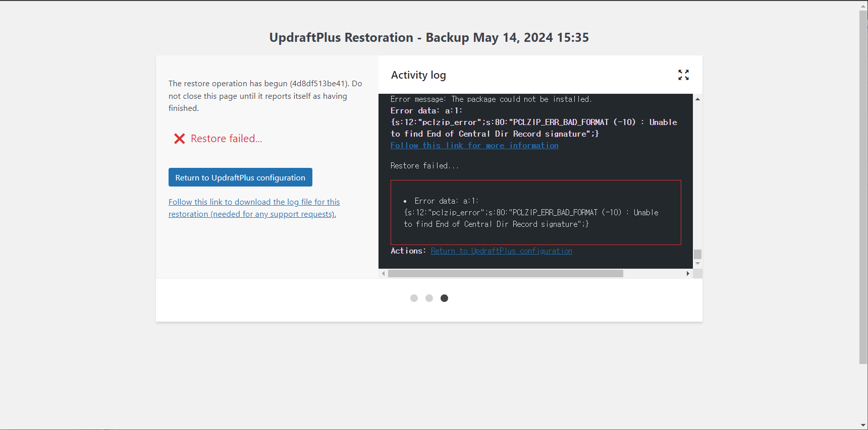Click the page scroll-up arrow

[863, 6]
